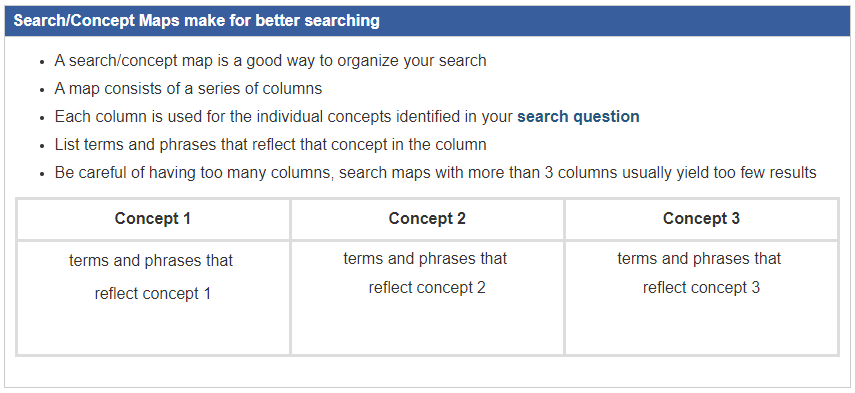Select the Concept 3 column header
The width and height of the screenshot is (855, 393).
pos(701,219)
